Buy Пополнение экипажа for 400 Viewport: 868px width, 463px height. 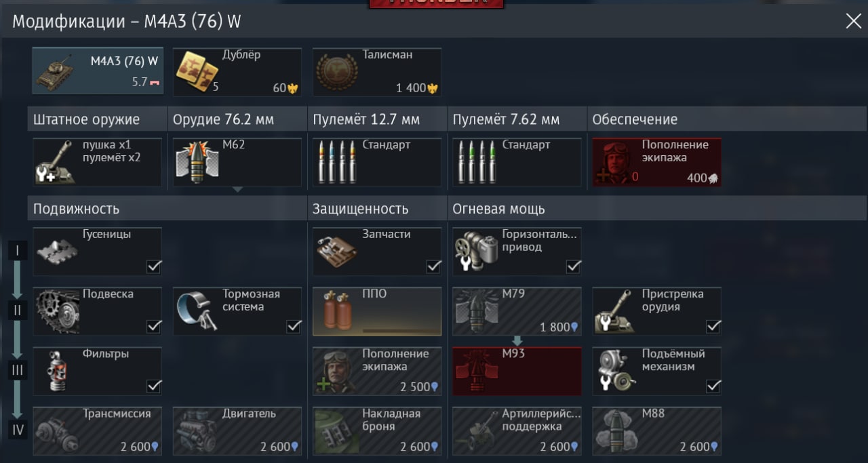click(x=657, y=163)
